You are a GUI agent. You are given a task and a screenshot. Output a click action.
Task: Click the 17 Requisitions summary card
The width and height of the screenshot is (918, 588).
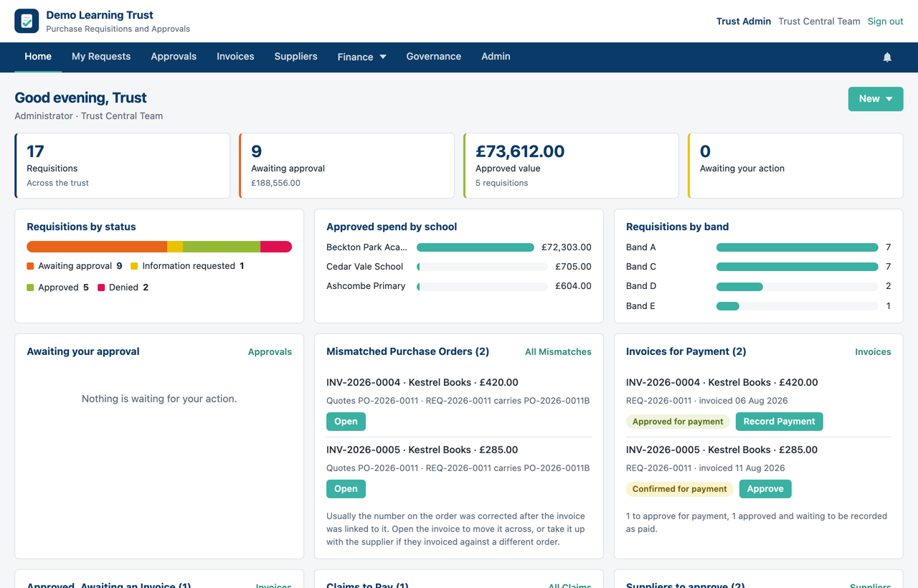click(x=123, y=166)
